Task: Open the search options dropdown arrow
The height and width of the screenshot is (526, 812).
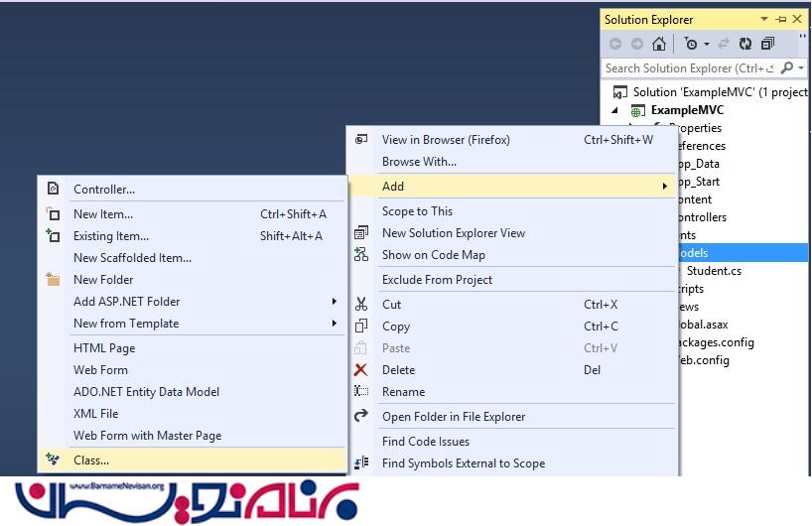Action: pos(801,68)
